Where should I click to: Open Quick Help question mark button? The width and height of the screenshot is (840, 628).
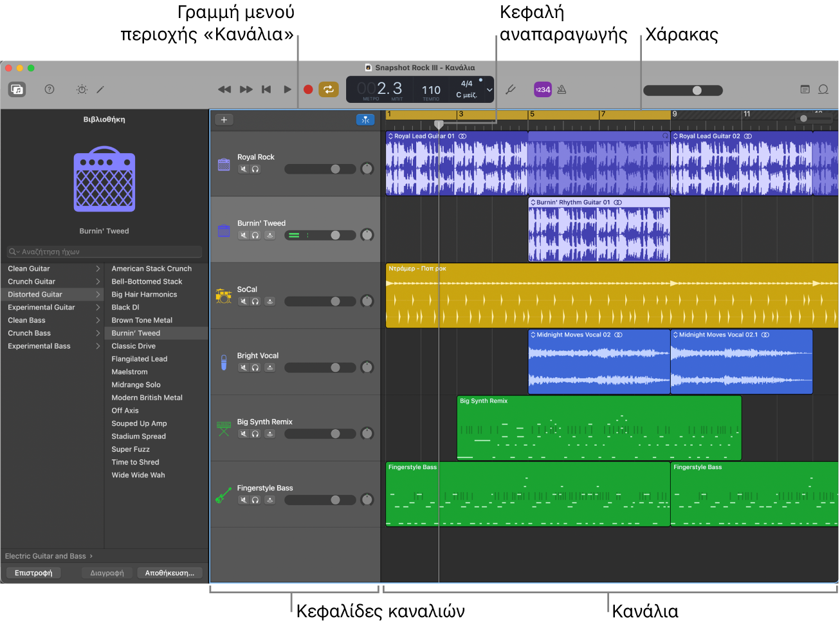[x=50, y=89]
